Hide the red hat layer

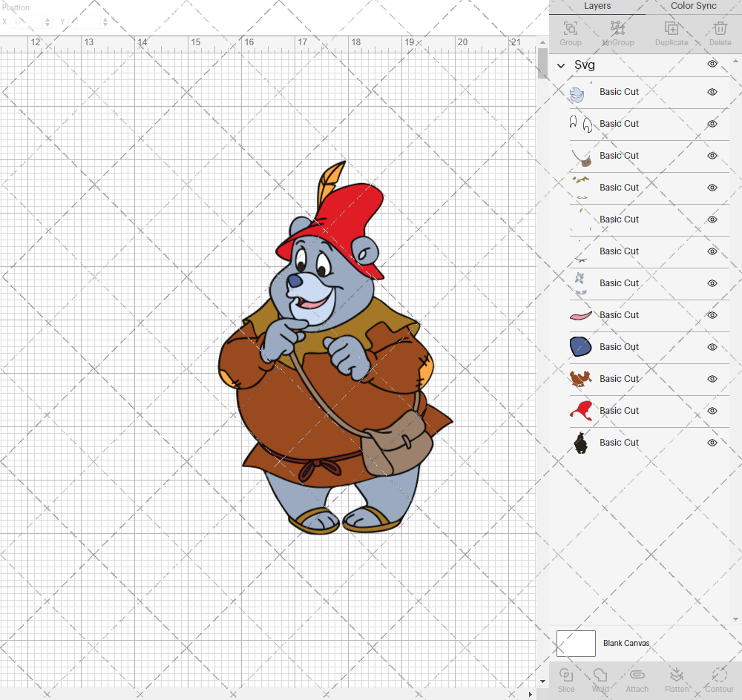[x=712, y=411]
